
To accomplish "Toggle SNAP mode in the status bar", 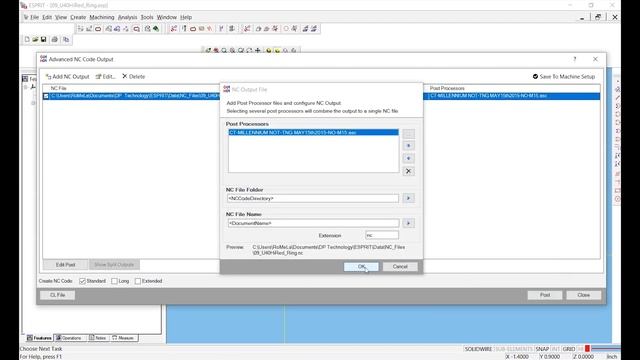I will (x=542, y=349).
